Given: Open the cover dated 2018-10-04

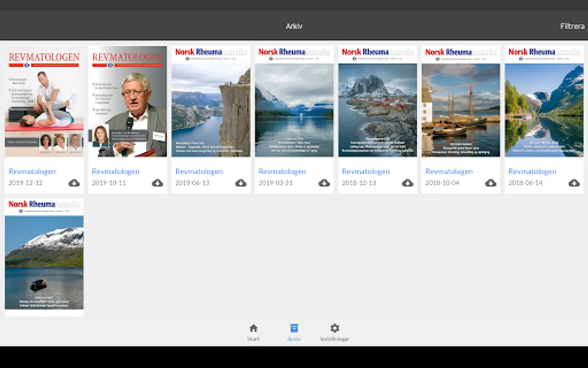Looking at the screenshot, I should [461, 101].
